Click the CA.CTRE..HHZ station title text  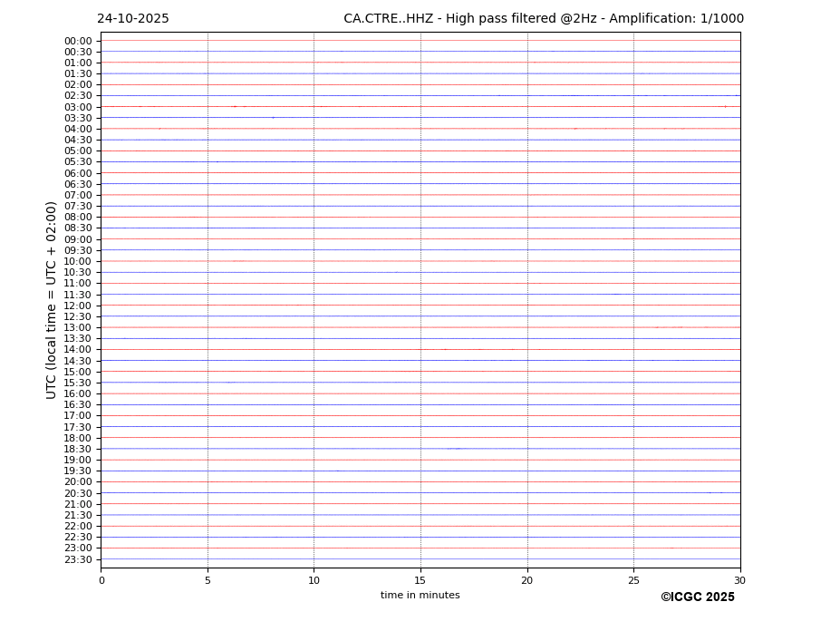click(x=543, y=19)
